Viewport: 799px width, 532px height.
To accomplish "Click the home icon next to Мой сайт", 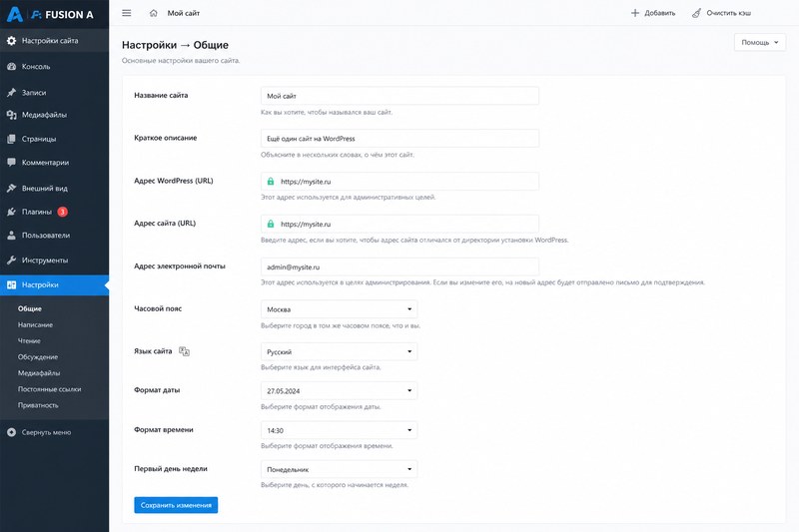I will (154, 13).
